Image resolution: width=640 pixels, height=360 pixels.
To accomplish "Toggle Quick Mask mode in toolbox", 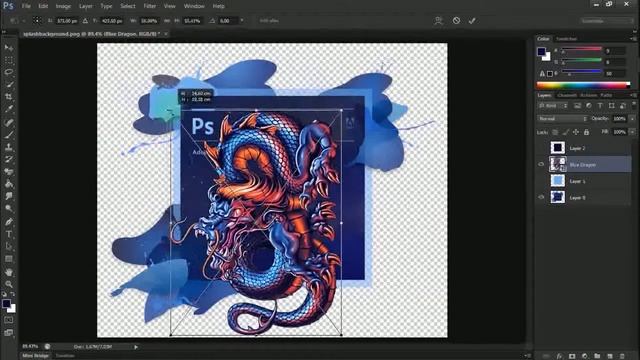I will [x=9, y=320].
